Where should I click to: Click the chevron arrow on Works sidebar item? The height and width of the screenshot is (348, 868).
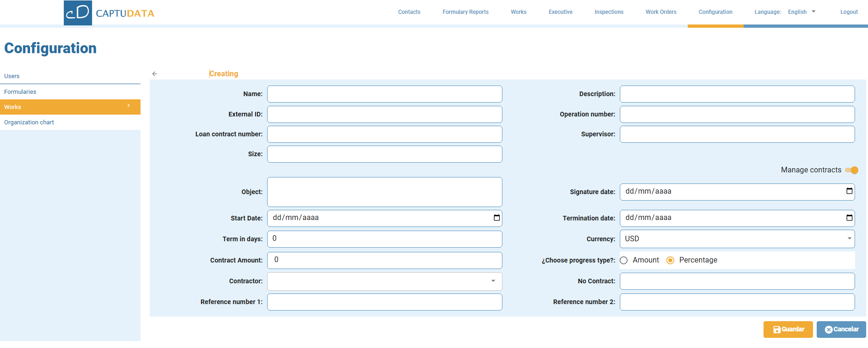[128, 106]
